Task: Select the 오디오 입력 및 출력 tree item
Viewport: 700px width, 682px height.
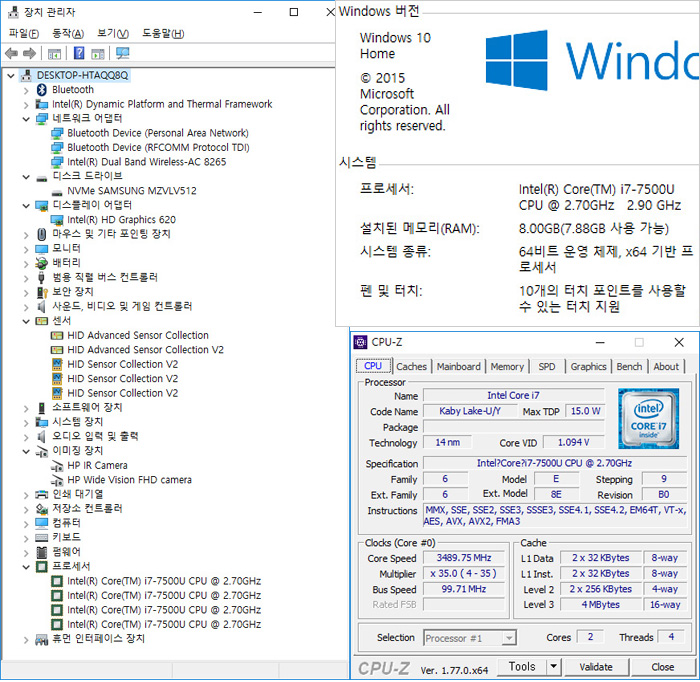Action: click(95, 436)
